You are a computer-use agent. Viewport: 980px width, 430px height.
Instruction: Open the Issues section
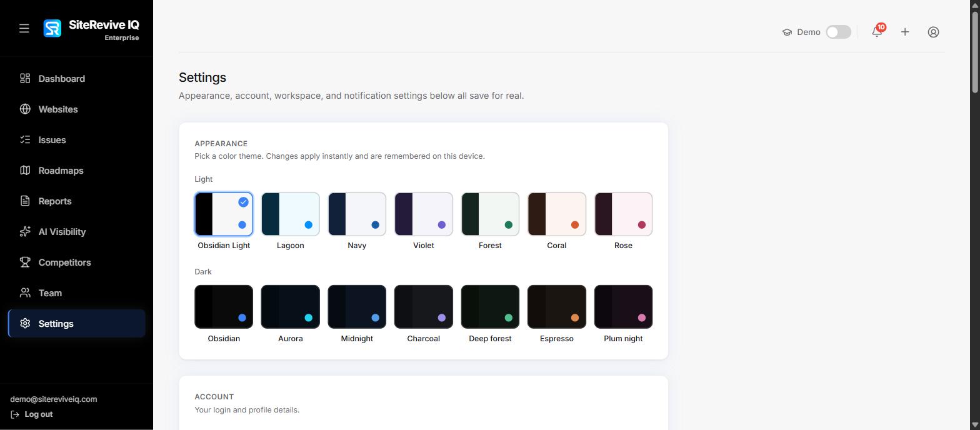coord(77,139)
